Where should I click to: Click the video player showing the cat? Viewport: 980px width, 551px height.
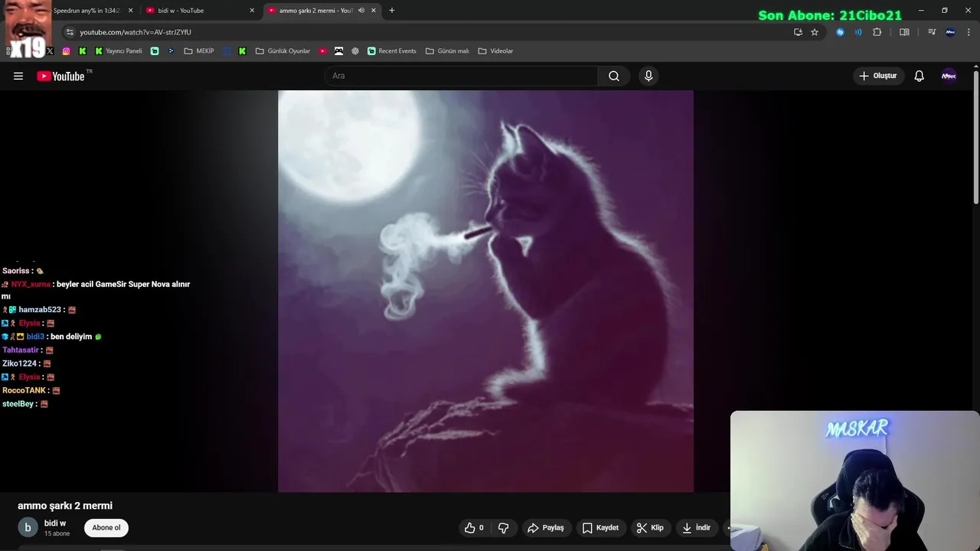click(x=485, y=291)
